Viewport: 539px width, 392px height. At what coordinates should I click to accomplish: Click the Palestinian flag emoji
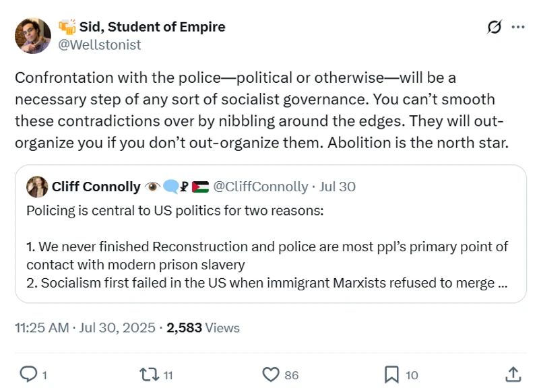[200, 187]
